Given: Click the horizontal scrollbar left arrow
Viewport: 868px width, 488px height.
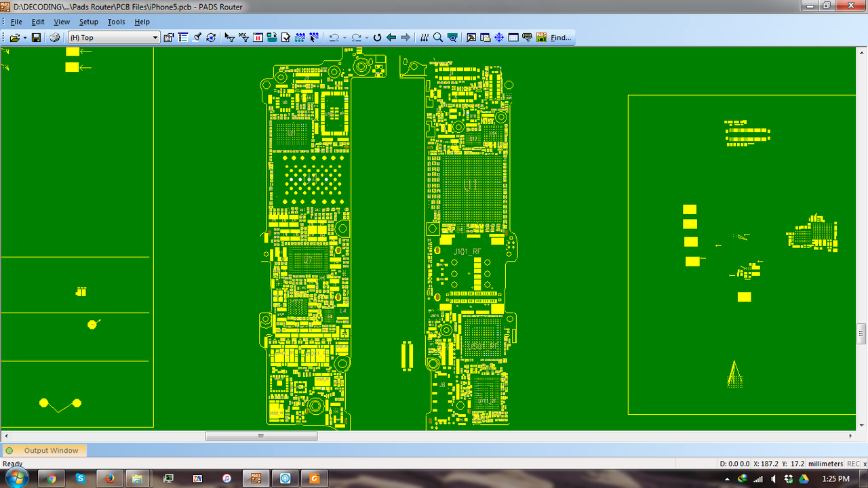Looking at the screenshot, I should [x=6, y=436].
